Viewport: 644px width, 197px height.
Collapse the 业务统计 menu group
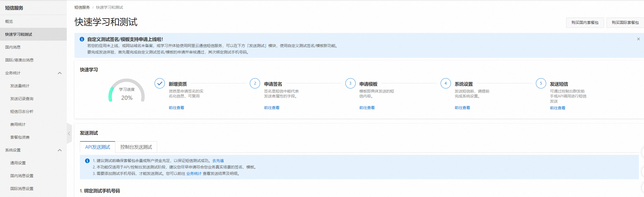[60, 73]
